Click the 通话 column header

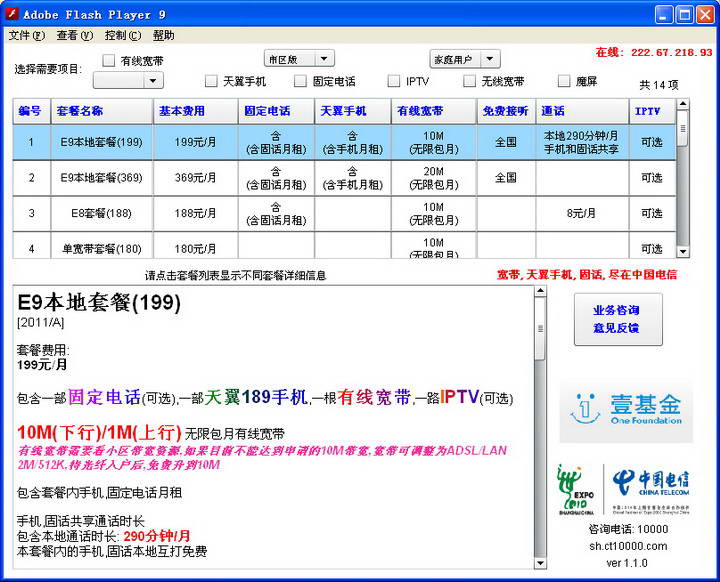click(582, 111)
